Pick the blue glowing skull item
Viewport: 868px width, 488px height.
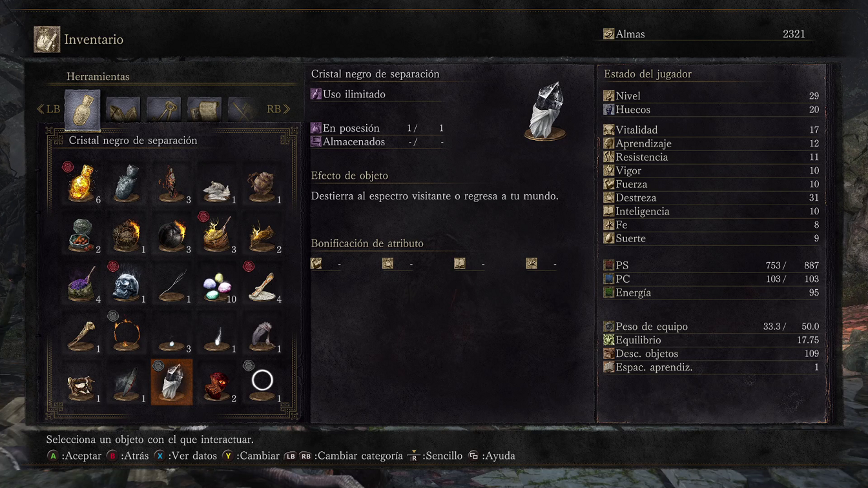(127, 283)
